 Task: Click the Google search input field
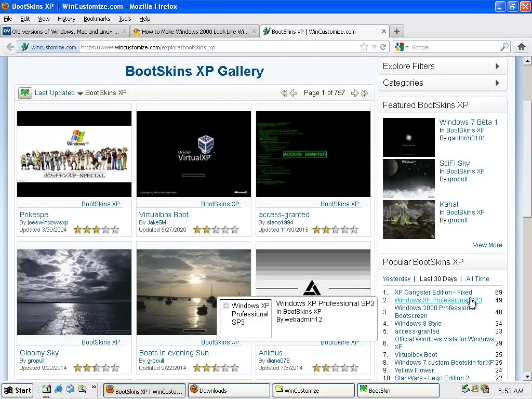click(x=455, y=47)
